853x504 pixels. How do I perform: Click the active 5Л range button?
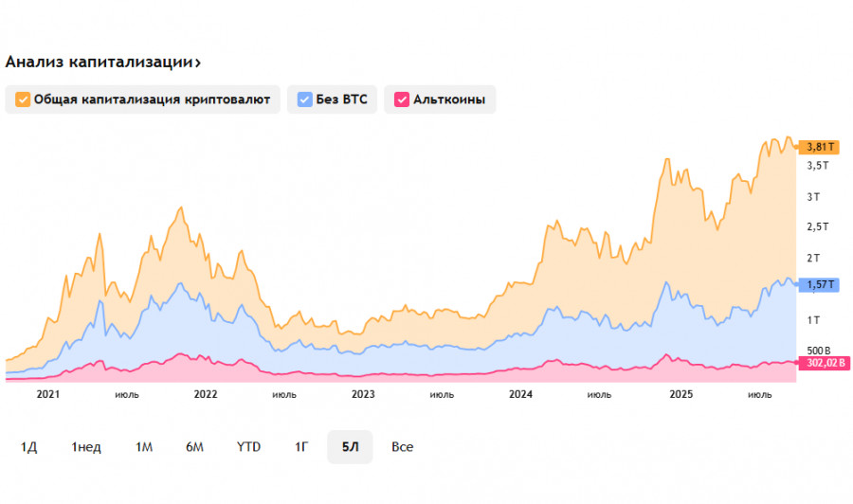[x=350, y=447]
